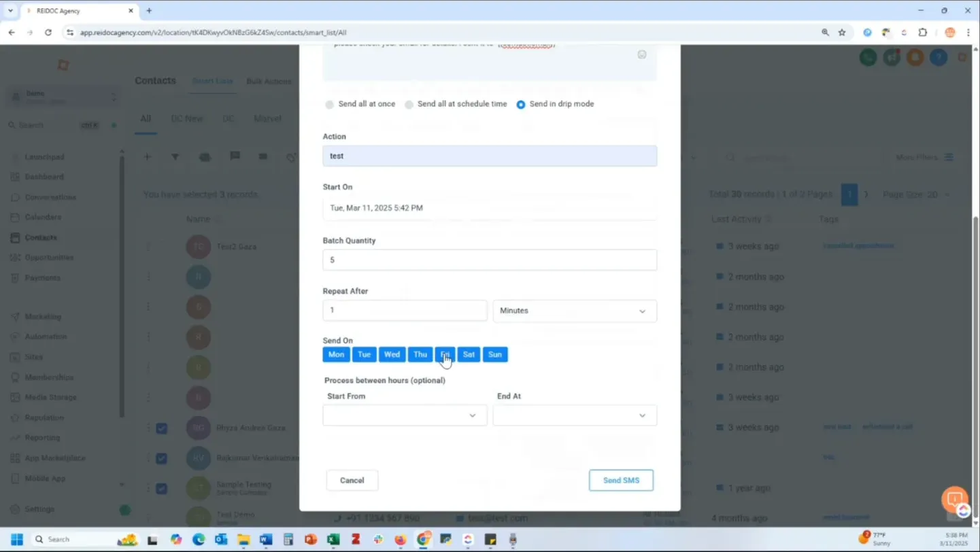980x552 pixels.
Task: Click the Action name field containing test
Action: point(490,156)
